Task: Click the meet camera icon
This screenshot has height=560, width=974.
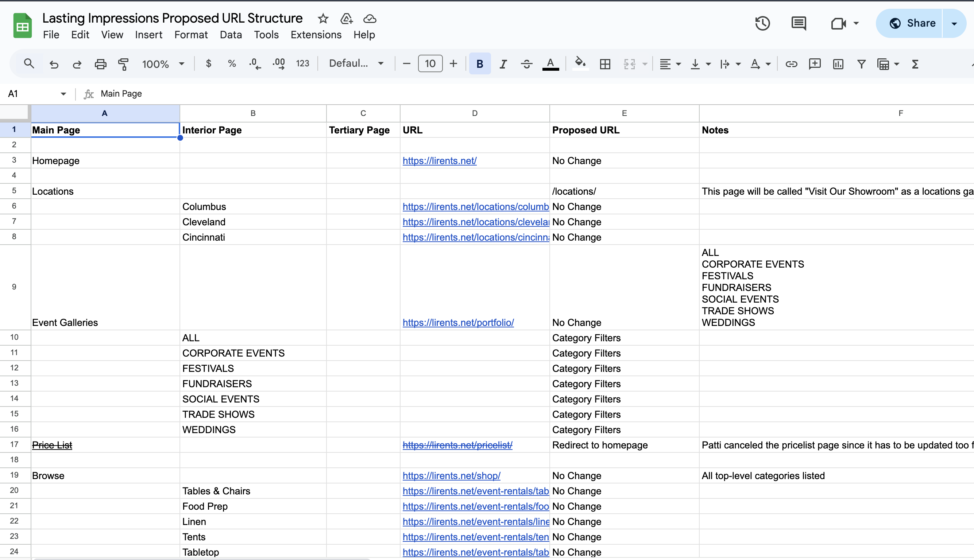Action: [x=838, y=23]
